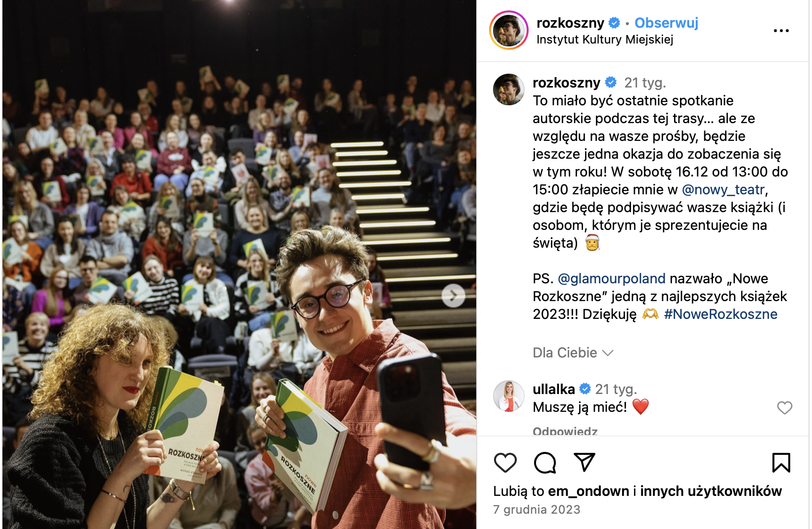Expand the Dla Ciebie comment sorting dropdown
This screenshot has width=812, height=529.
573,353
